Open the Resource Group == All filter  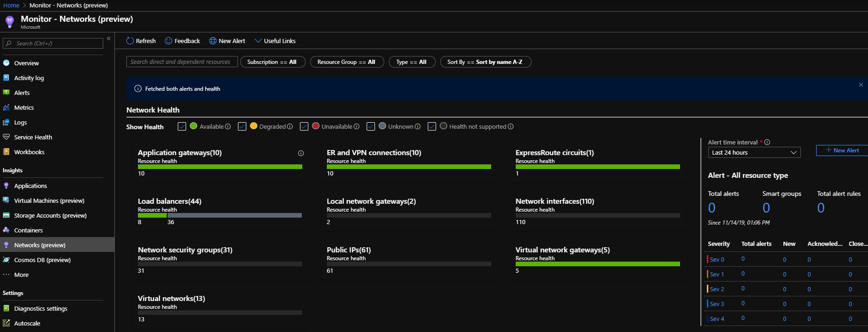click(347, 62)
